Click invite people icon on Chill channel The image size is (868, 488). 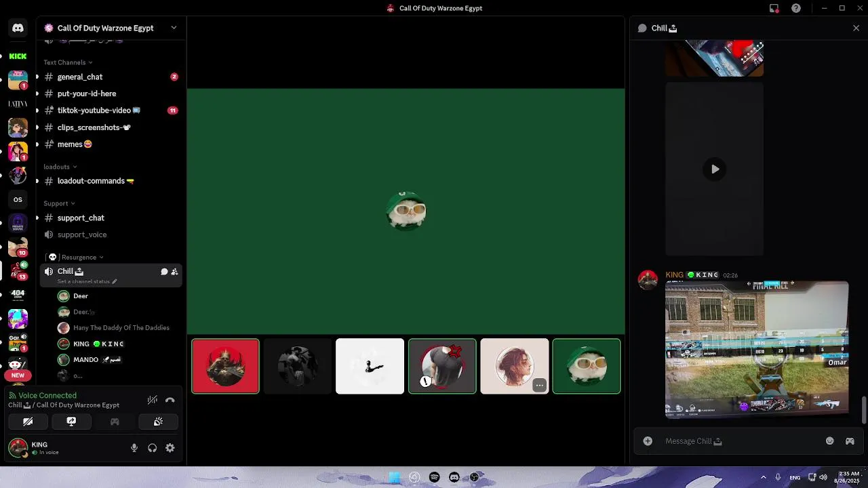[x=174, y=271]
